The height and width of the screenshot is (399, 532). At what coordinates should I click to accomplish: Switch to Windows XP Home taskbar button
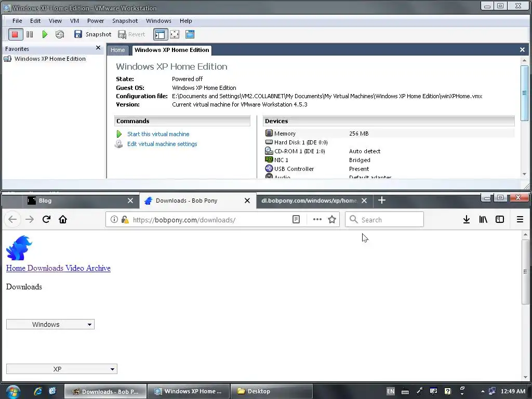coord(188,391)
